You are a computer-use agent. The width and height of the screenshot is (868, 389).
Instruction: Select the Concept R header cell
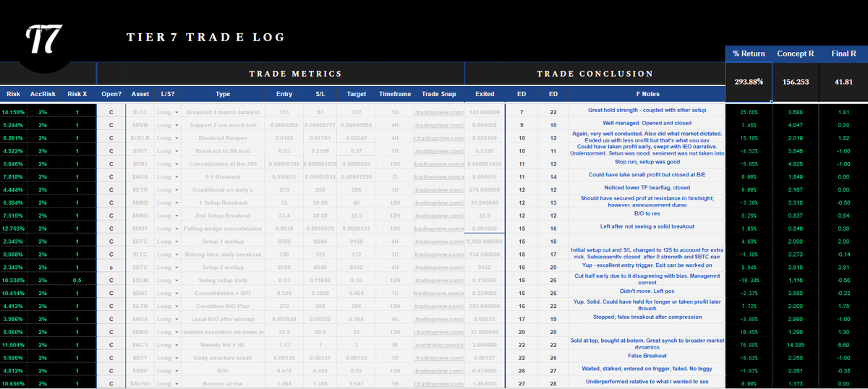tap(796, 54)
